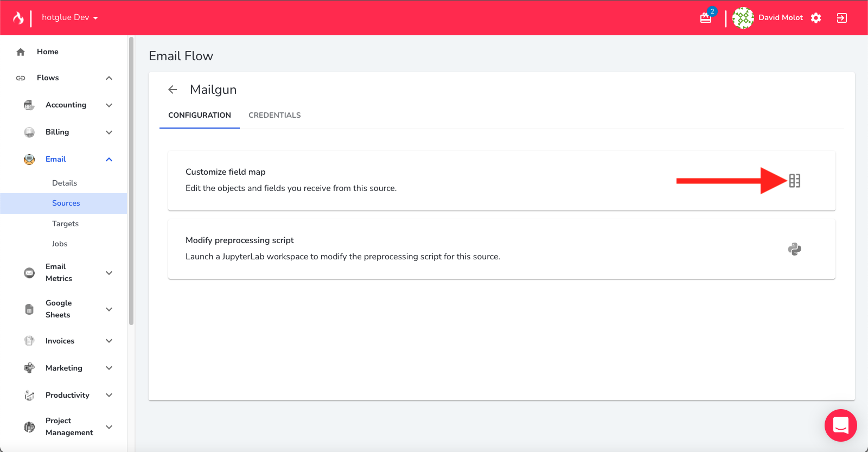Select the CONFIGURATION tab
868x452 pixels.
tap(200, 115)
